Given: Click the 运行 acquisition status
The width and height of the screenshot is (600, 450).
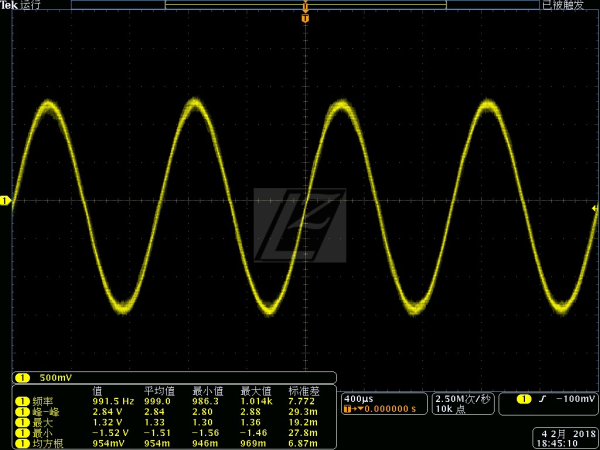Looking at the screenshot, I should 30,5.
